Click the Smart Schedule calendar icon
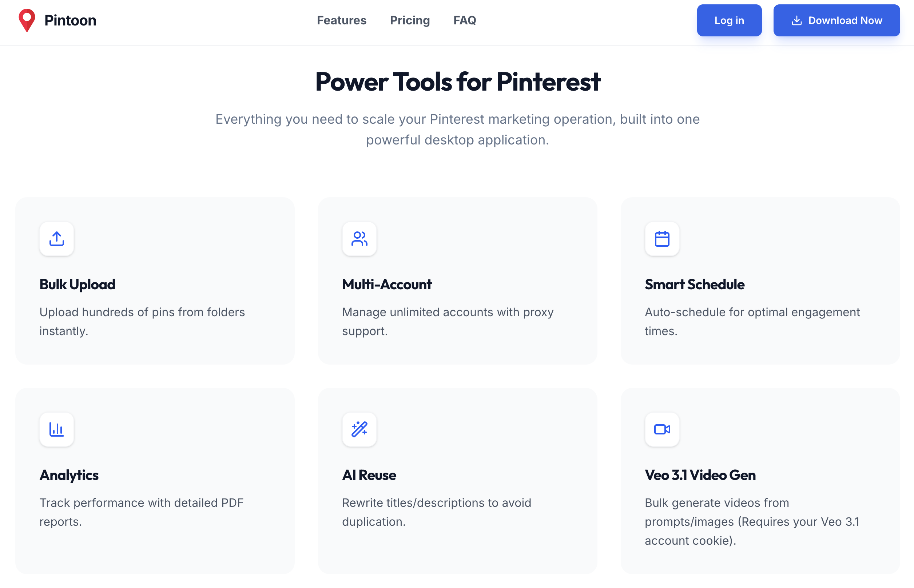 [661, 239]
